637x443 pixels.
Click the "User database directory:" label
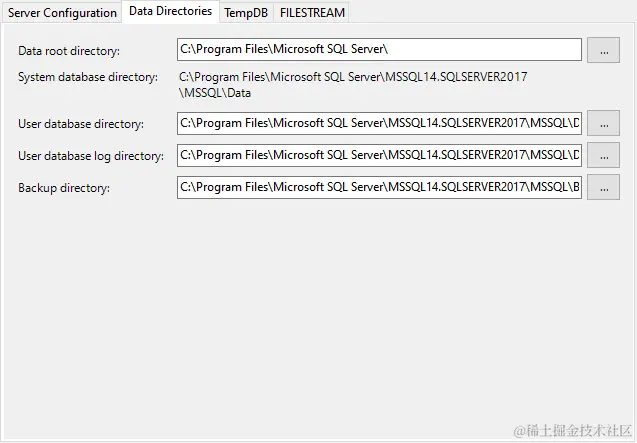point(81,124)
